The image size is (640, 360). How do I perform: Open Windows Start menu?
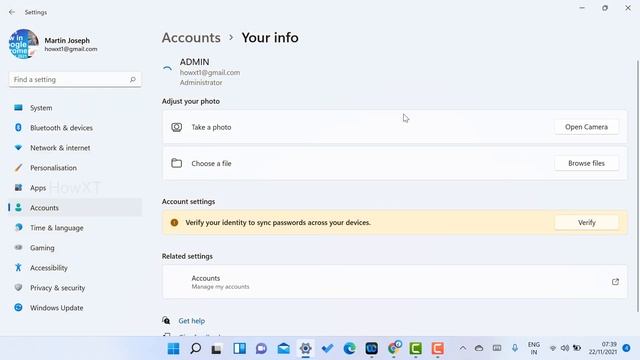[173, 349]
